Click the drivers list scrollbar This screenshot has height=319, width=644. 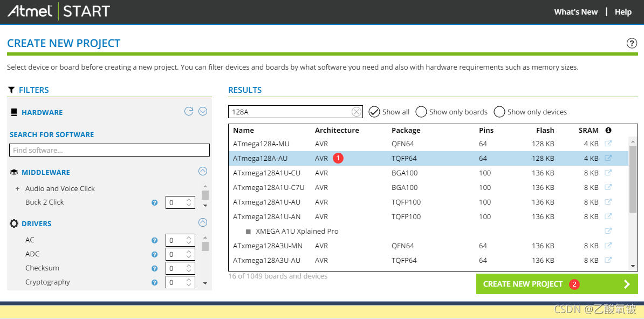click(205, 246)
